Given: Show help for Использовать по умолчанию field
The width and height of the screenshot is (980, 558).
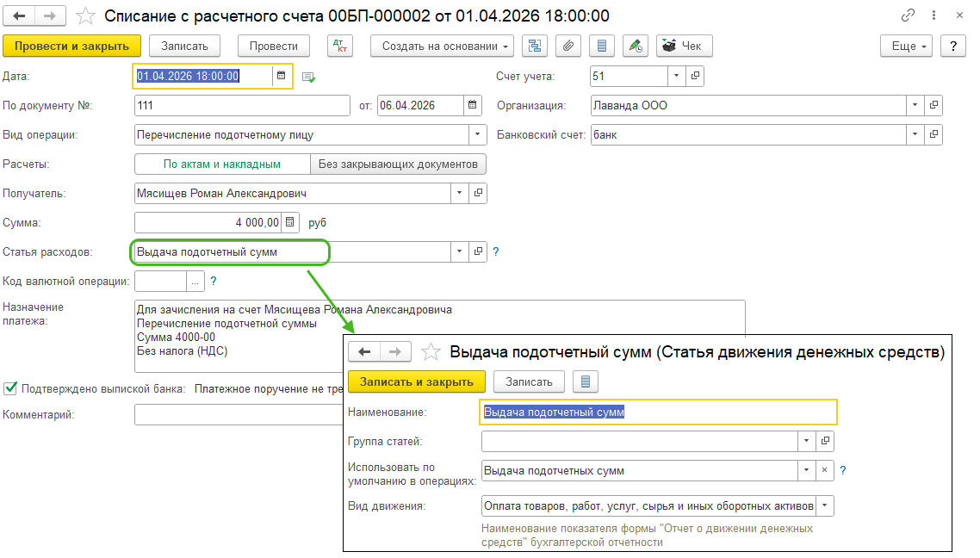Looking at the screenshot, I should (x=842, y=470).
